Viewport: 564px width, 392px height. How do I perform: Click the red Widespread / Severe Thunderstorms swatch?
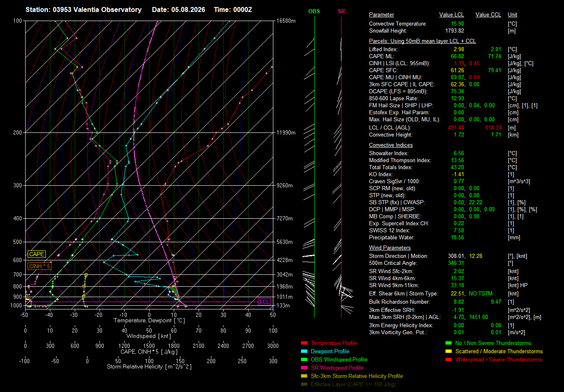[448, 359]
